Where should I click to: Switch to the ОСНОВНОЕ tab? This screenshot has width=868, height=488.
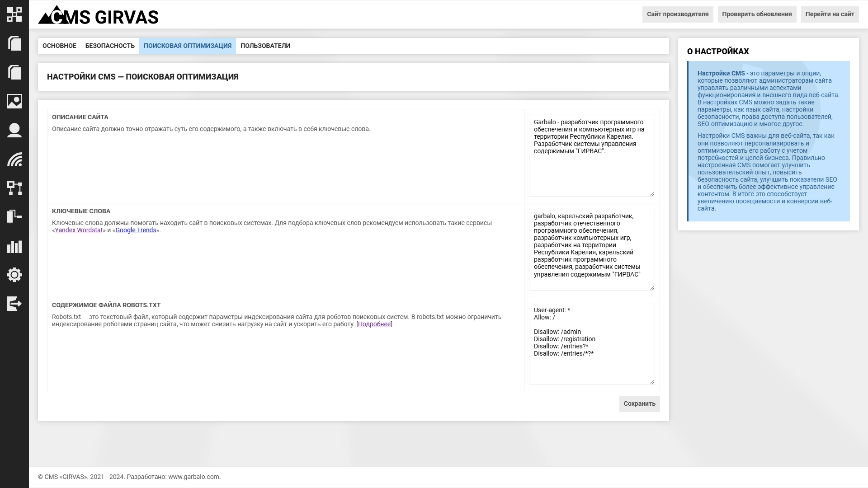pos(59,46)
